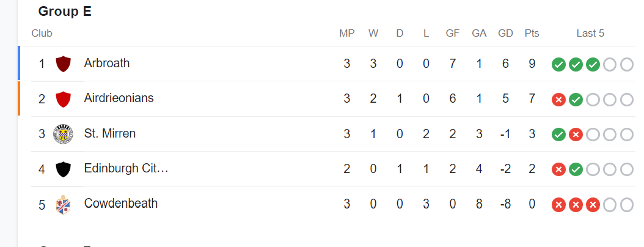Open the Cowdenbeath club crest
Viewport: 644px width, 247px height.
coord(64,205)
